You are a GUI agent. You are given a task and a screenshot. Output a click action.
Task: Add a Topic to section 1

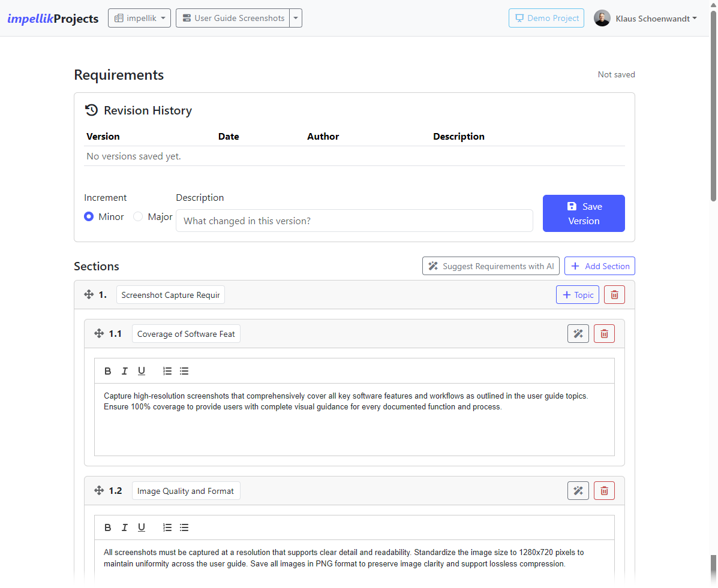click(x=578, y=295)
